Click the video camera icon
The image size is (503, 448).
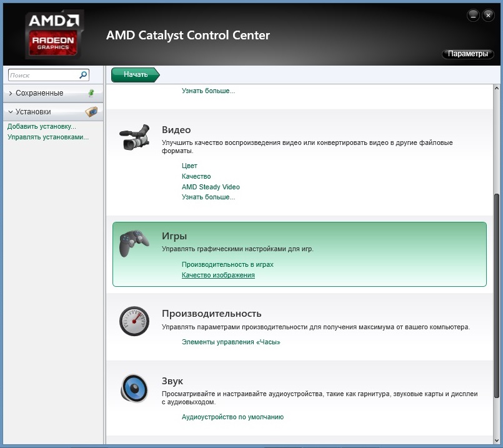click(134, 137)
